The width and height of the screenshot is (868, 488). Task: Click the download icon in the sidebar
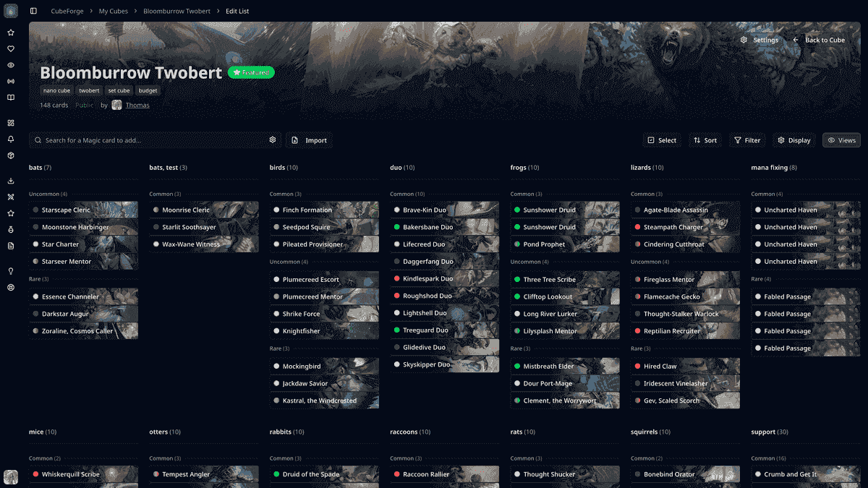[11, 181]
